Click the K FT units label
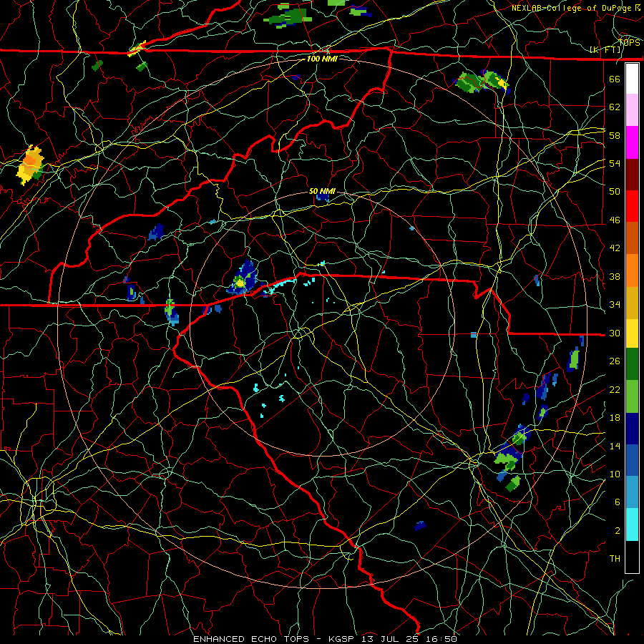 (x=605, y=50)
